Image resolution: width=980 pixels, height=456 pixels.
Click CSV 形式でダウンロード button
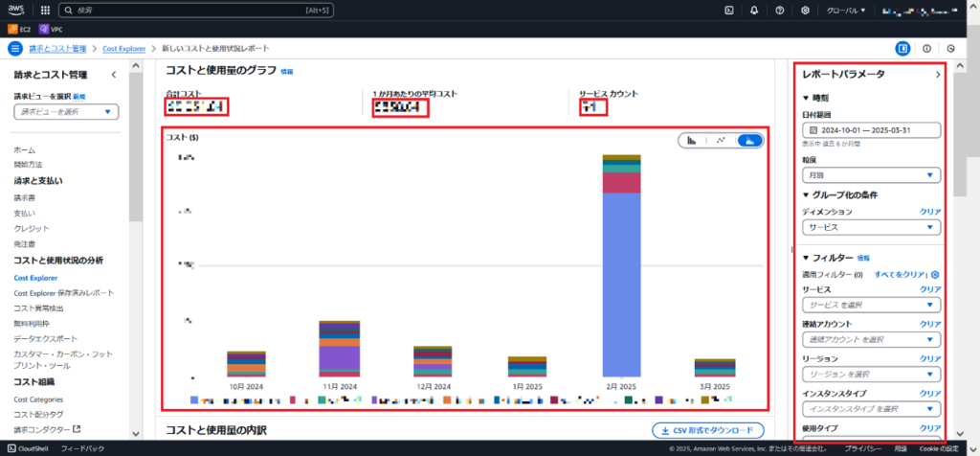coord(707,430)
